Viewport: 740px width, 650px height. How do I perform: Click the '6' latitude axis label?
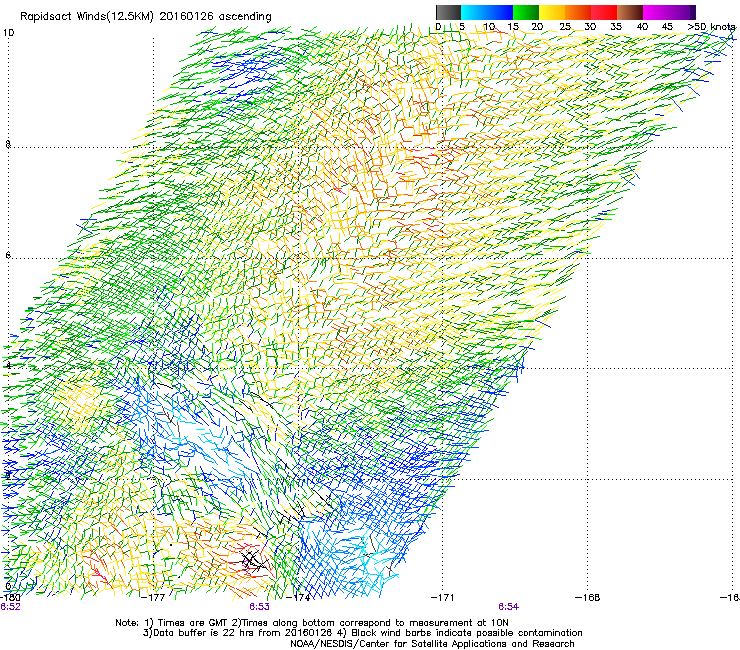[8, 255]
